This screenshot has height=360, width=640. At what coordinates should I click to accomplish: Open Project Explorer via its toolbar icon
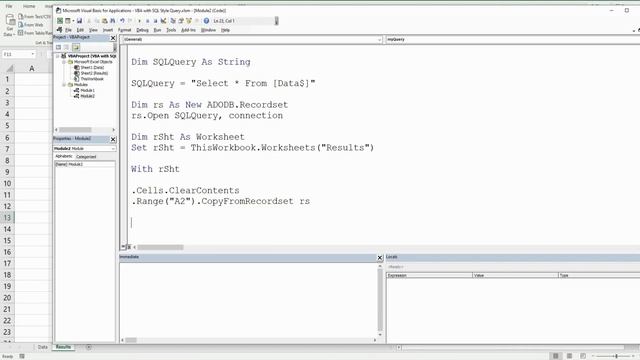(173, 21)
